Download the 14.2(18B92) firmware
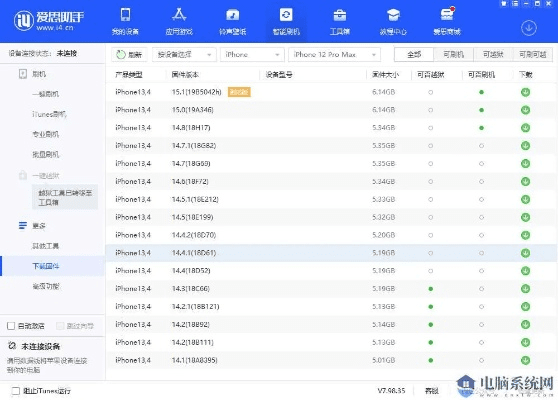 pos(525,325)
